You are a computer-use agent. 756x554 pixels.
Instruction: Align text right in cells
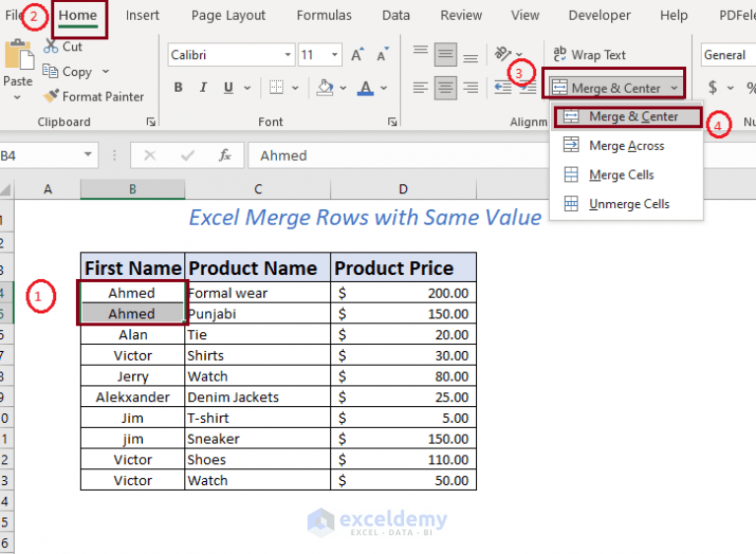tap(470, 88)
